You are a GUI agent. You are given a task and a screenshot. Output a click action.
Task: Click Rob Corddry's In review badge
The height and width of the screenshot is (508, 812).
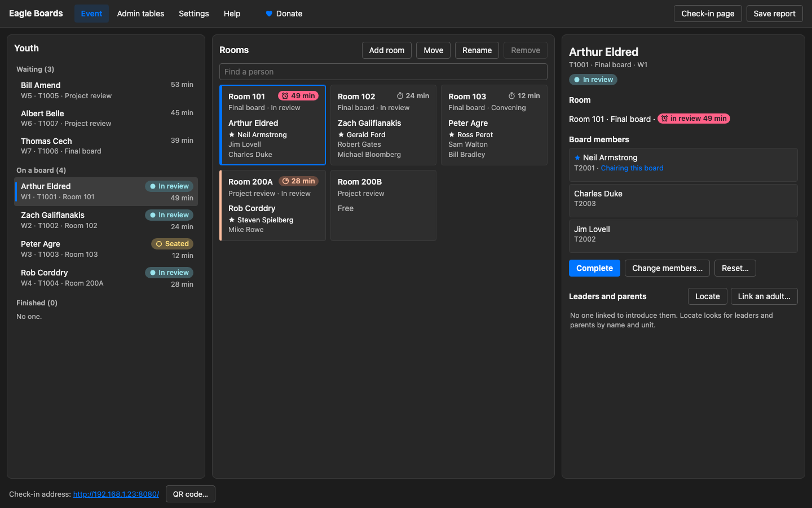click(x=169, y=273)
